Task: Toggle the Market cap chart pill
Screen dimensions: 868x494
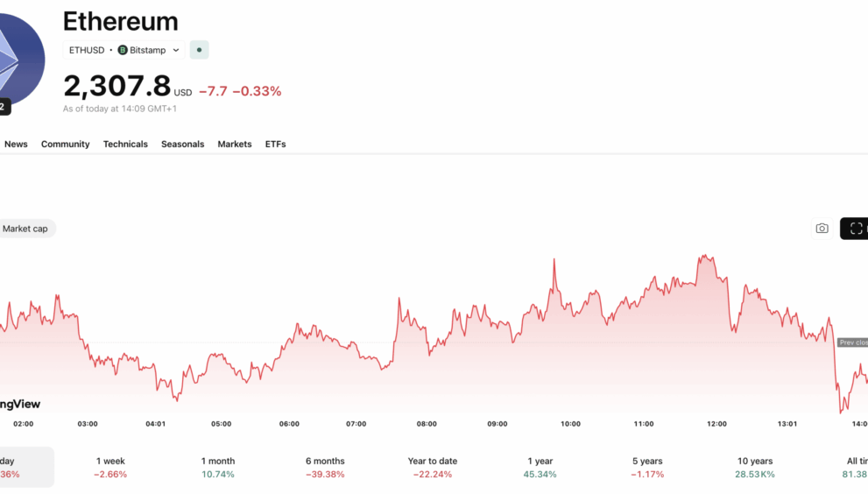Action: pyautogui.click(x=25, y=229)
